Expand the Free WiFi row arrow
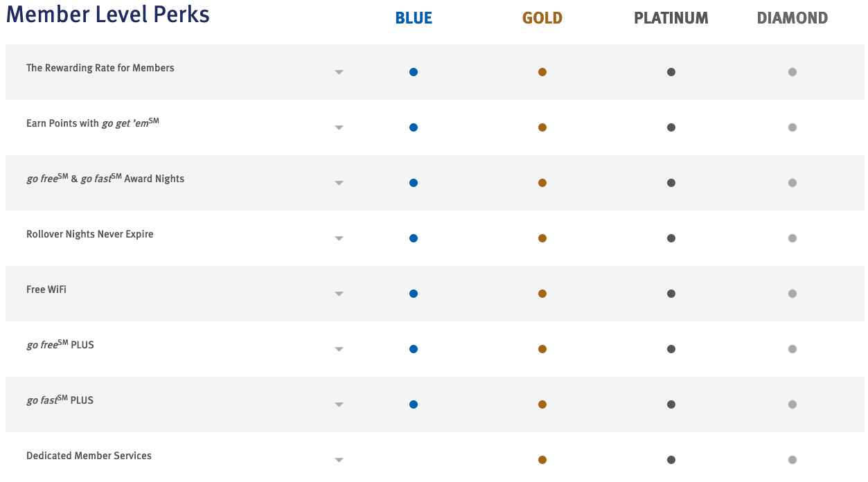The image size is (868, 482). coord(339,294)
